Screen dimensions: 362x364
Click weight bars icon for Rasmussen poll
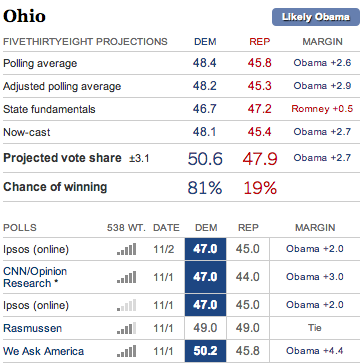127,328
